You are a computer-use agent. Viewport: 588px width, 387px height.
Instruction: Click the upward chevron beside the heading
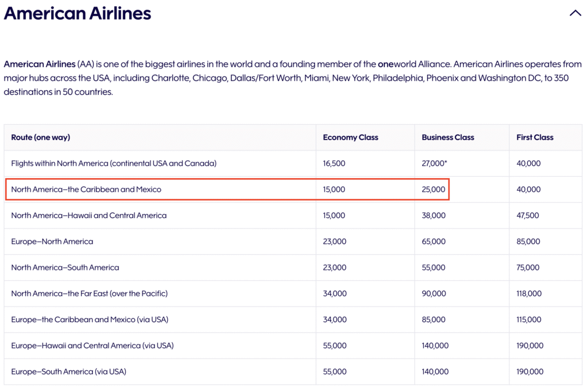coord(575,12)
